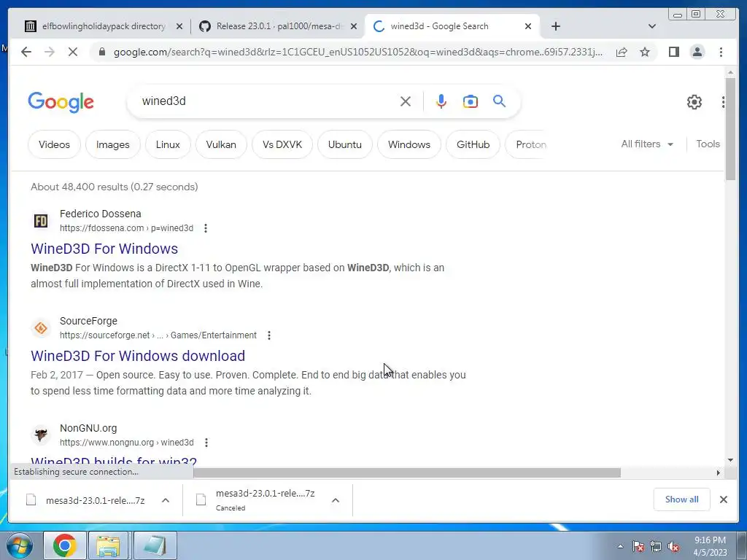
Task: Close the downloads bar
Action: (x=723, y=499)
